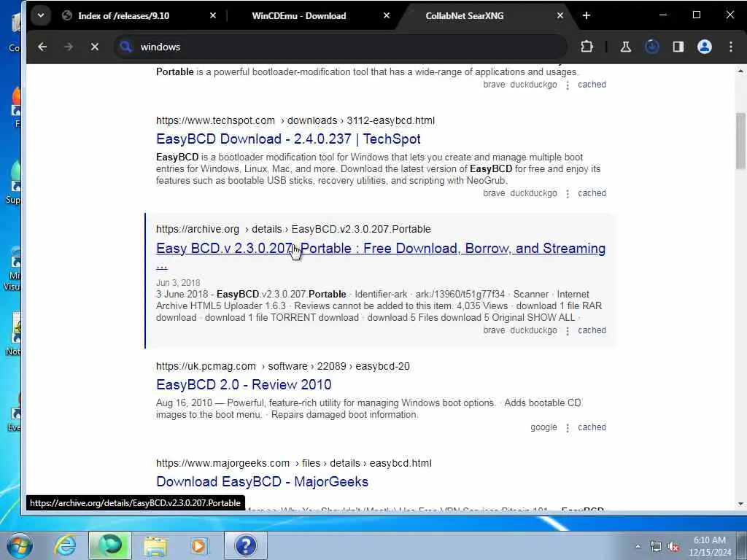
Task: Click the scrollbar down arrow
Action: click(740, 504)
